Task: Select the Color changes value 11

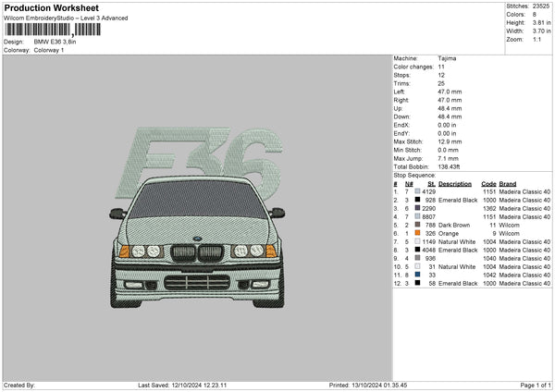Action: 441,67
